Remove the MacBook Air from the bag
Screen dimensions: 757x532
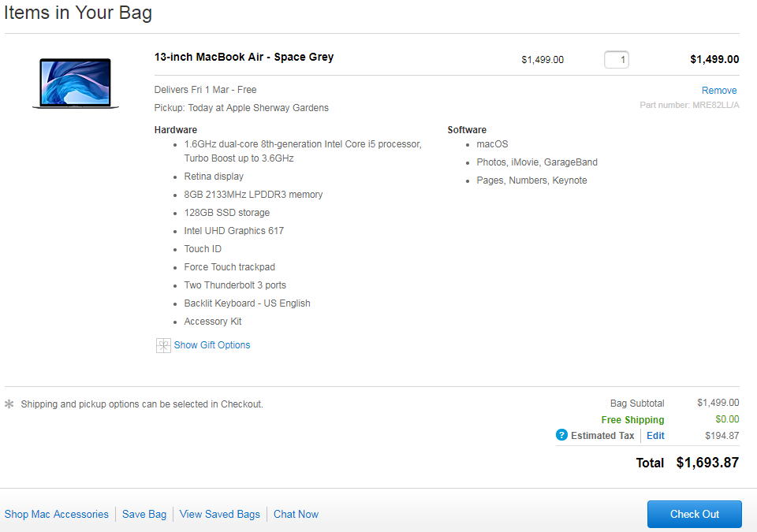pos(719,91)
